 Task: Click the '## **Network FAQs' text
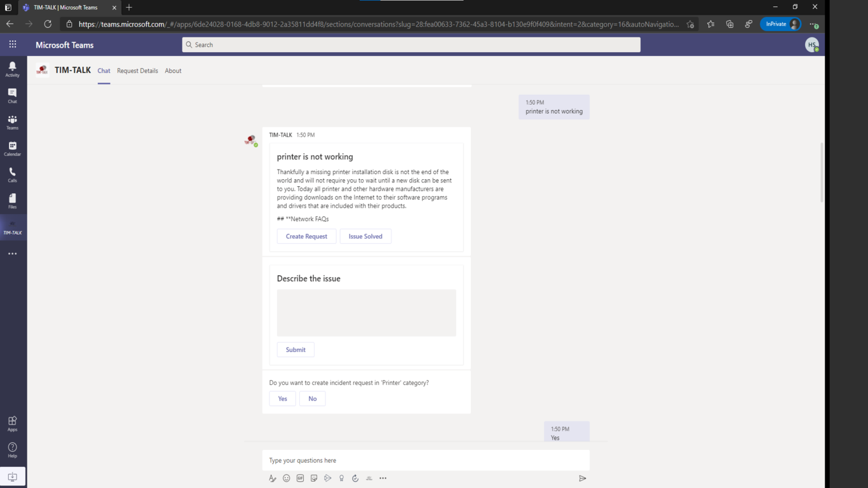click(303, 219)
